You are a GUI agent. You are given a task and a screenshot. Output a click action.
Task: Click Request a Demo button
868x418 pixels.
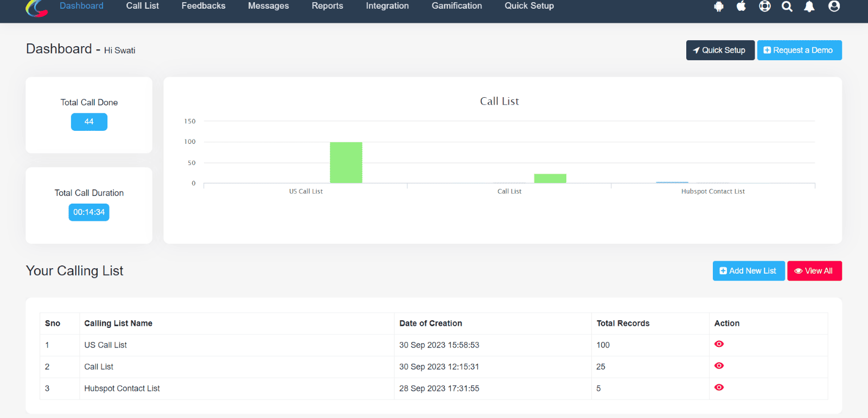(x=799, y=50)
